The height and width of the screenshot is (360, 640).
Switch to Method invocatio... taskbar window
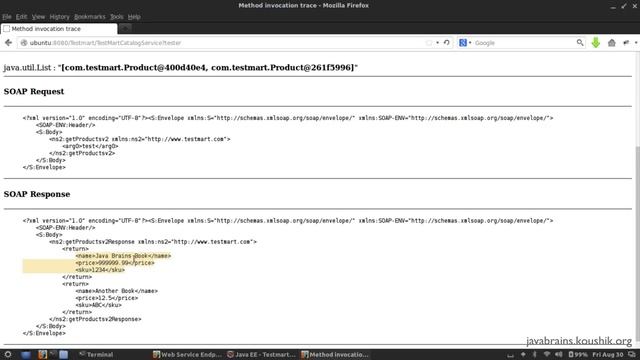click(x=335, y=354)
